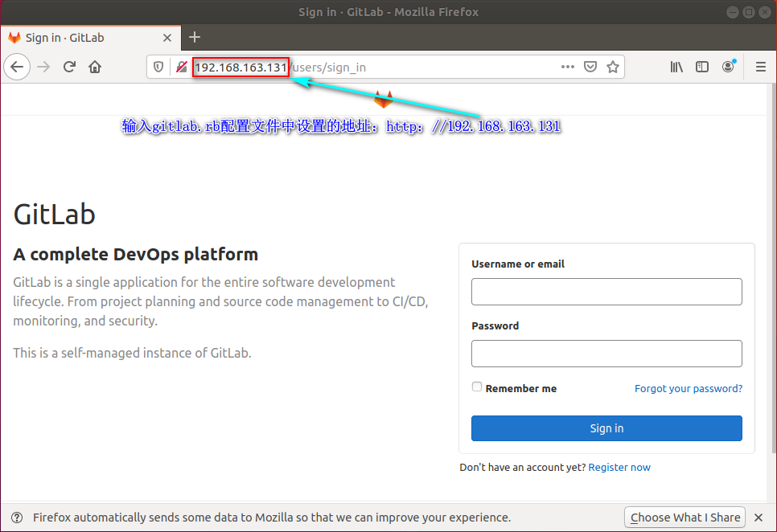Close the Firefox window
The width and height of the screenshot is (777, 532).
coord(765,12)
